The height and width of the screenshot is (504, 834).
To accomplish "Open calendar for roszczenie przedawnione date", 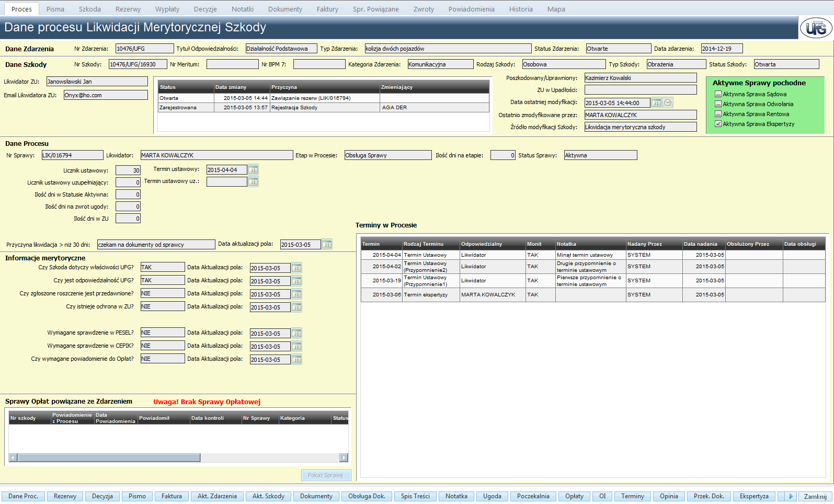I will pyautogui.click(x=296, y=294).
